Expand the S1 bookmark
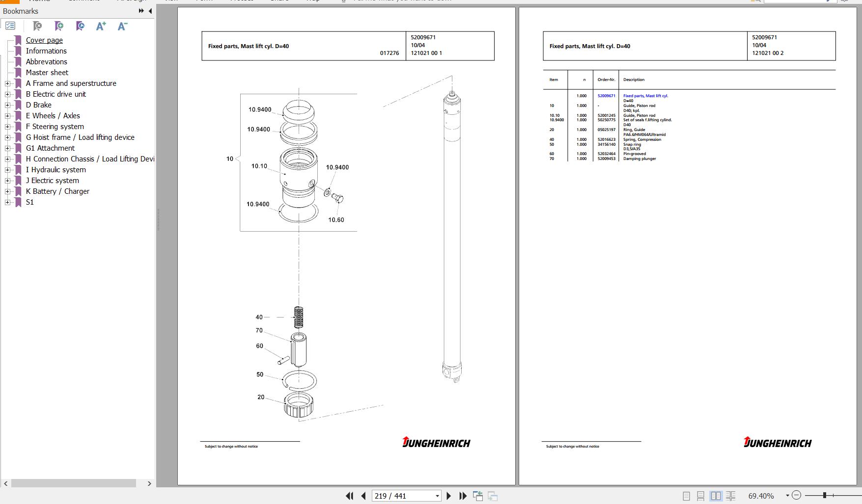The width and height of the screenshot is (862, 504). point(7,202)
